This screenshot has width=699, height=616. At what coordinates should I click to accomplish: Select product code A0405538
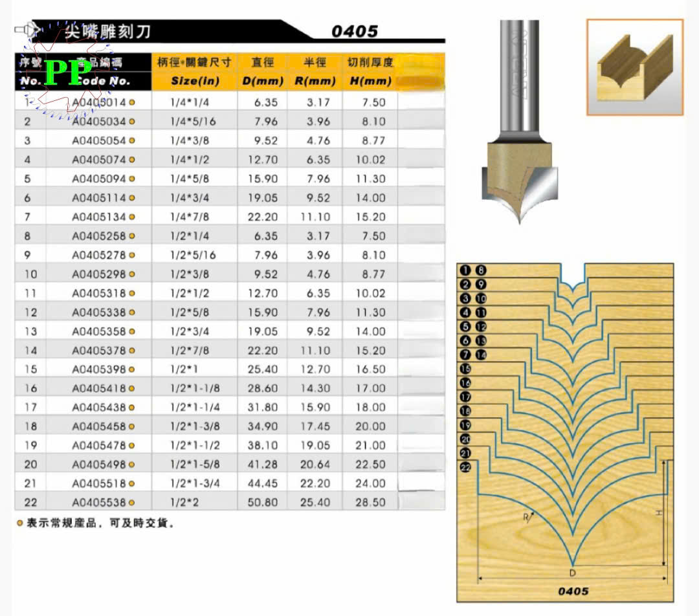coord(99,503)
